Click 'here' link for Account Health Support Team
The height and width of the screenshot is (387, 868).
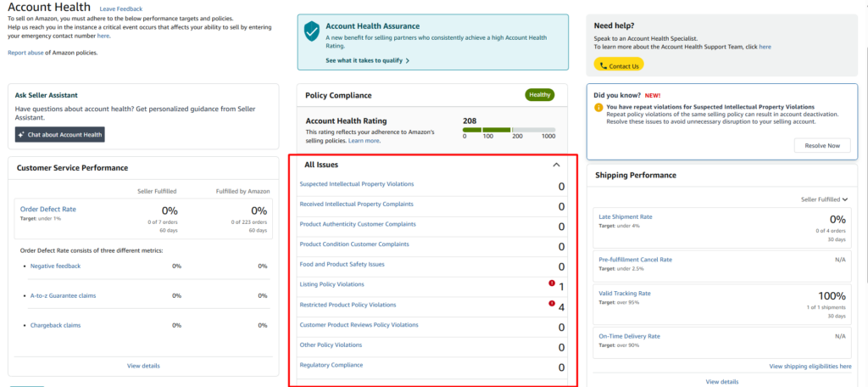(x=765, y=47)
